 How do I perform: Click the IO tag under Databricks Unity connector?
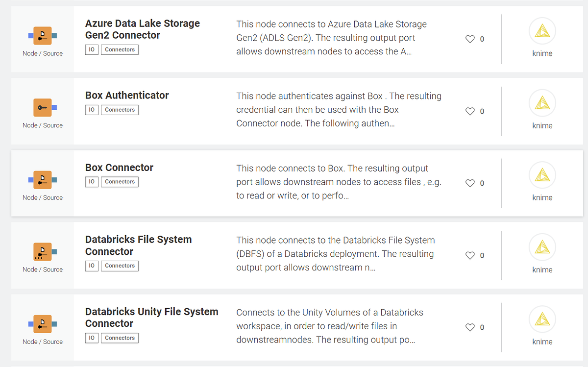pos(92,338)
